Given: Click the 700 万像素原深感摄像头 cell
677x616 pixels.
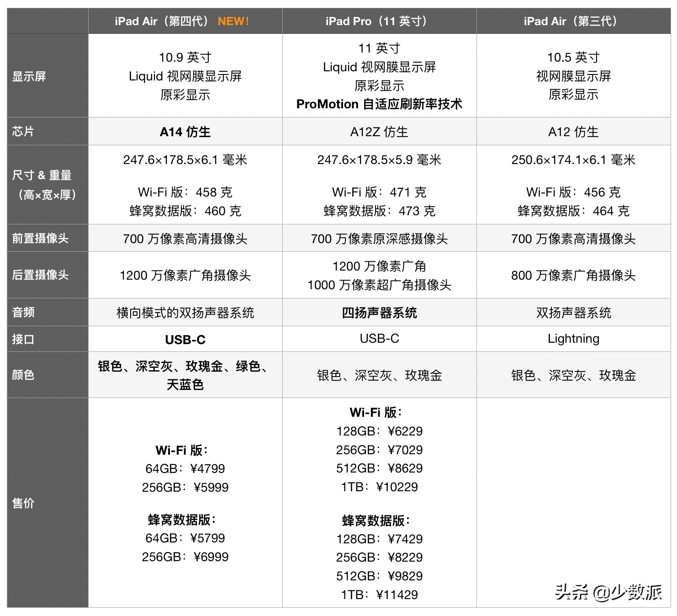Looking at the screenshot, I should pos(379,239).
